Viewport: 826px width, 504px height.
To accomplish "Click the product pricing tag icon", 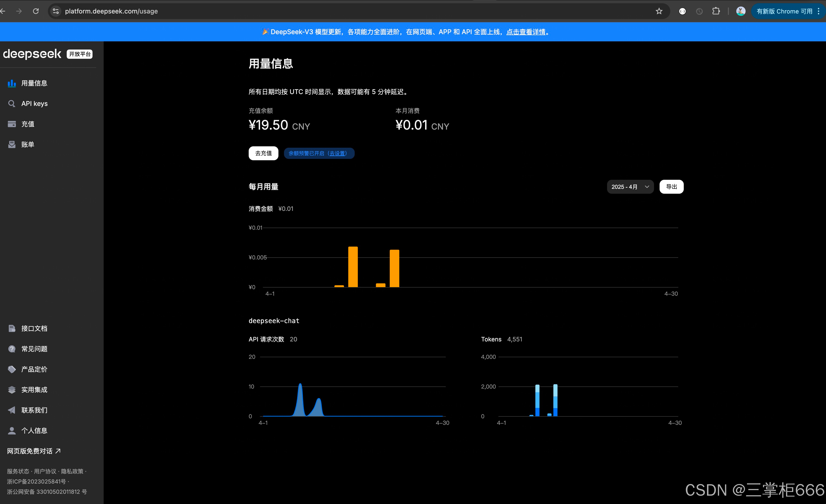I will click(12, 369).
